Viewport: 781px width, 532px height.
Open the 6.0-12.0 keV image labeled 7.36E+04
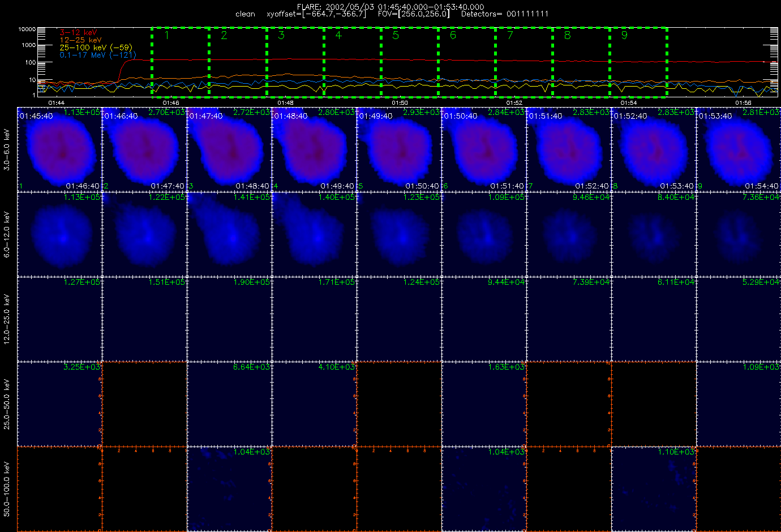point(739,234)
